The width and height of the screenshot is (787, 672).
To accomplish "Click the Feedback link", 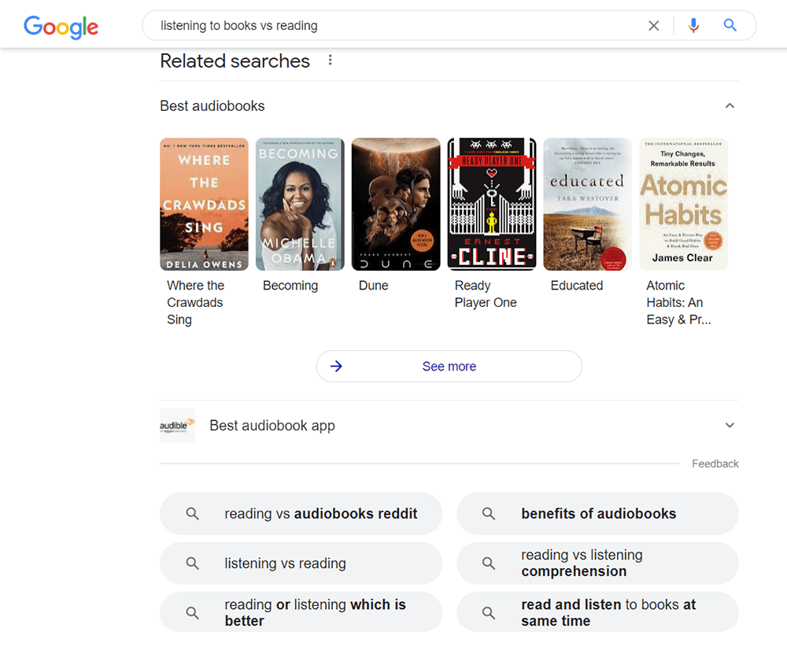I will [715, 463].
